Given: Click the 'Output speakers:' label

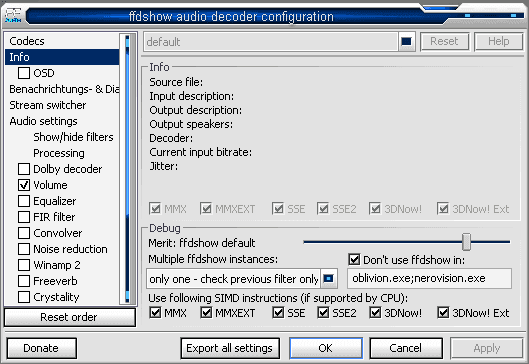Looking at the screenshot, I should click(x=191, y=124).
